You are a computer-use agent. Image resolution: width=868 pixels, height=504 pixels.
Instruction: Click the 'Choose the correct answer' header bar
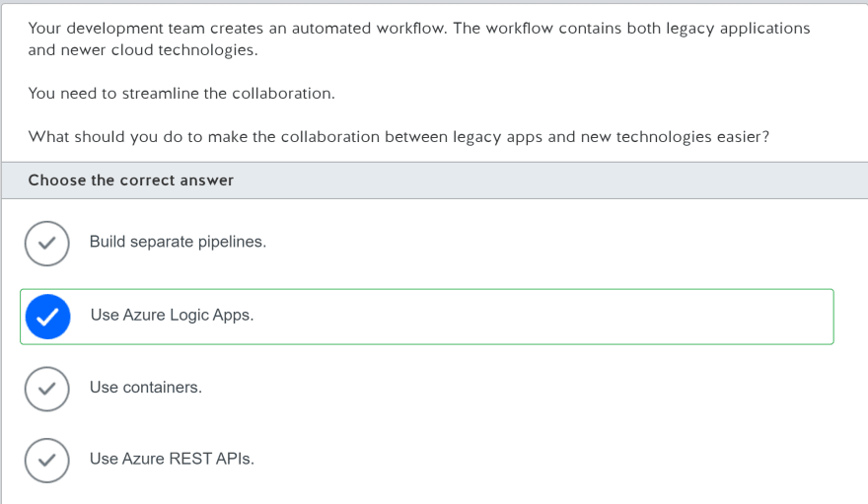(435, 180)
